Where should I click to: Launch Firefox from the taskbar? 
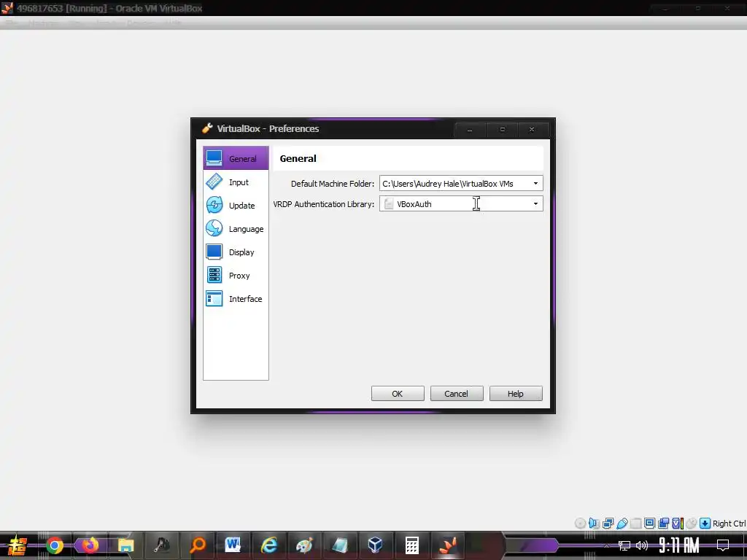tap(90, 545)
